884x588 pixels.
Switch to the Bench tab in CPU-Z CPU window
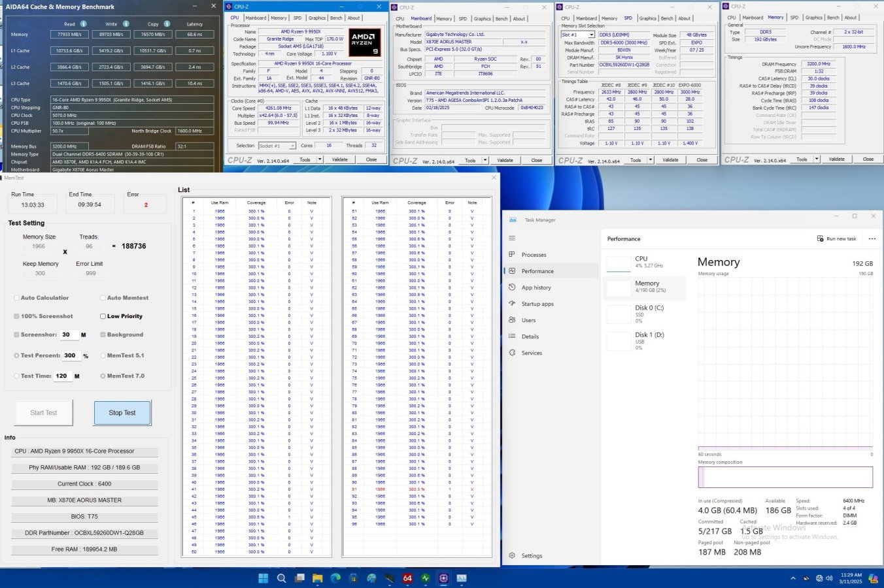coord(336,18)
